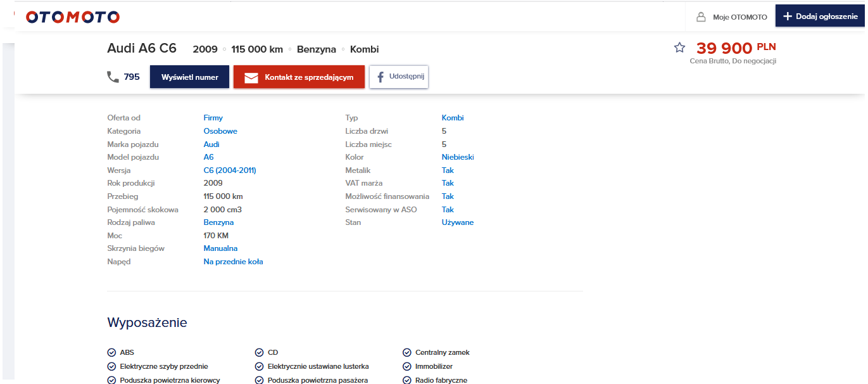The width and height of the screenshot is (868, 384).
Task: Open Moje OTOMOTO account menu
Action: pos(731,17)
